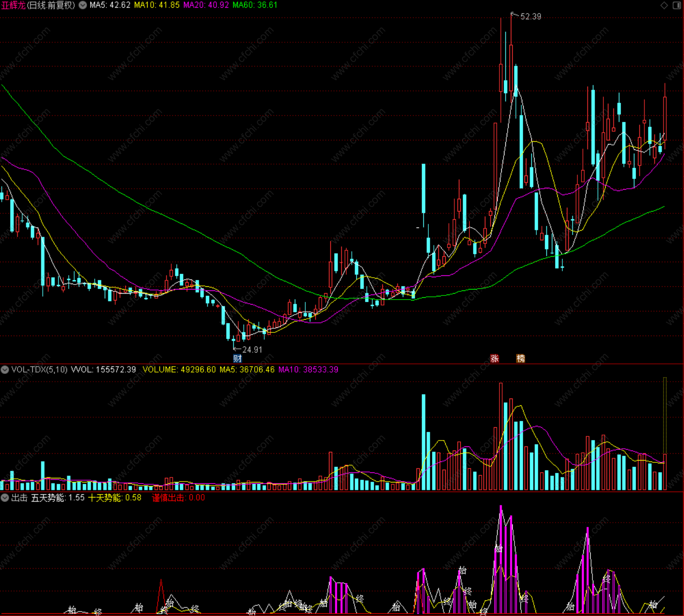Click the 正辉龙 stock name title
This screenshot has height=616, width=684.
[x=13, y=5]
